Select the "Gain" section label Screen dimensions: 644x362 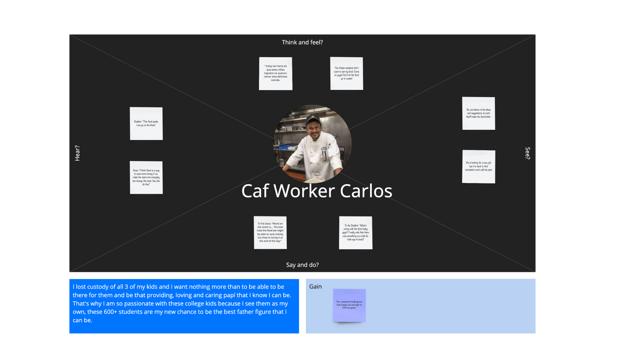pos(315,287)
